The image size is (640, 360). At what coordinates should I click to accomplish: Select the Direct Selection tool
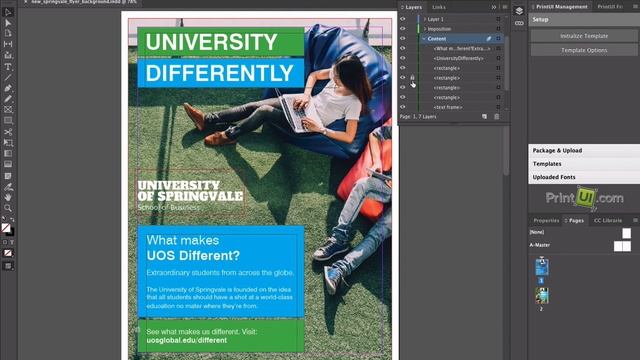click(8, 23)
